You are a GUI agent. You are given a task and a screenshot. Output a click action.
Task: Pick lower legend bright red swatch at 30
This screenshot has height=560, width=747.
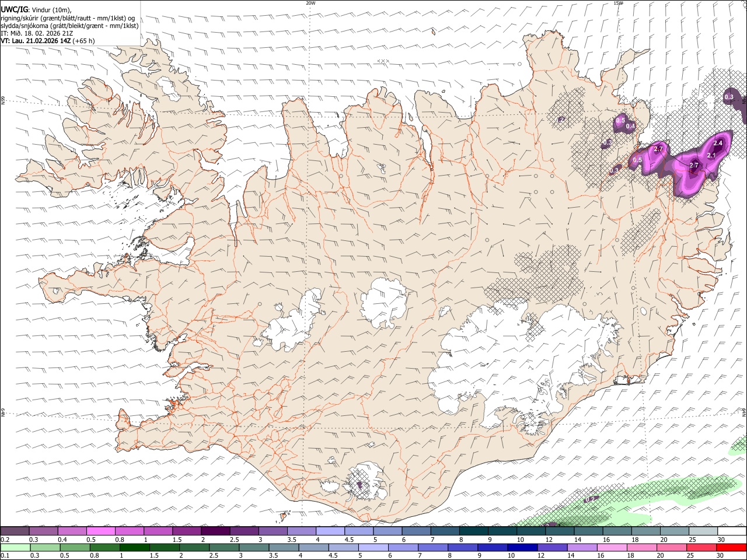pos(732,547)
